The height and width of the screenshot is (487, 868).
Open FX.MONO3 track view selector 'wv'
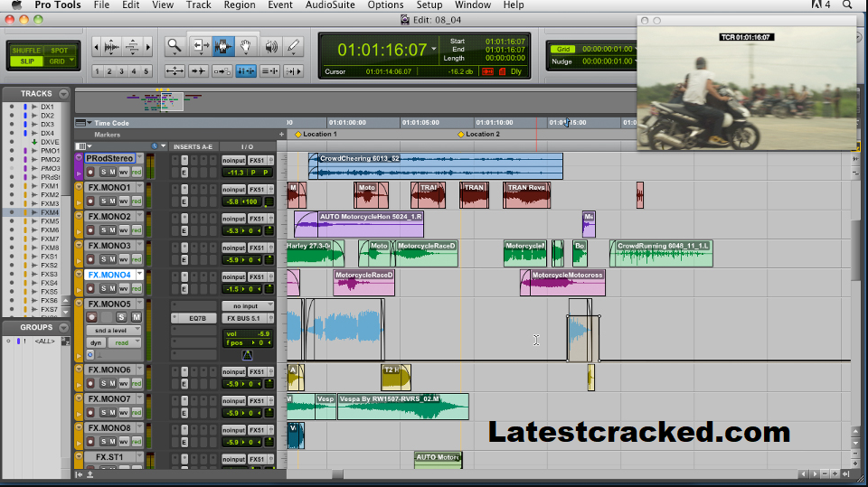click(124, 259)
